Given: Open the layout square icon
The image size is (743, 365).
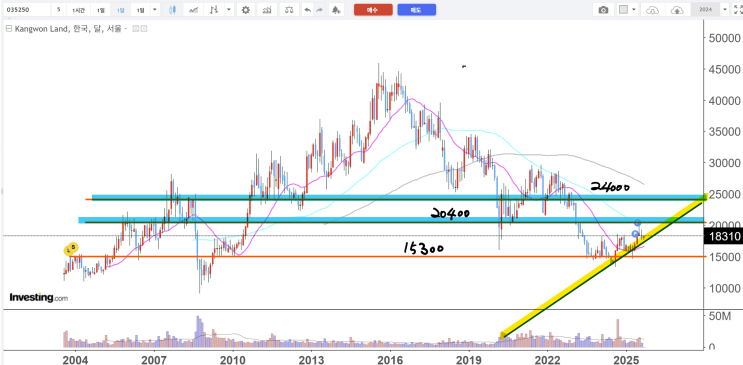Looking at the screenshot, I should coord(624,9).
